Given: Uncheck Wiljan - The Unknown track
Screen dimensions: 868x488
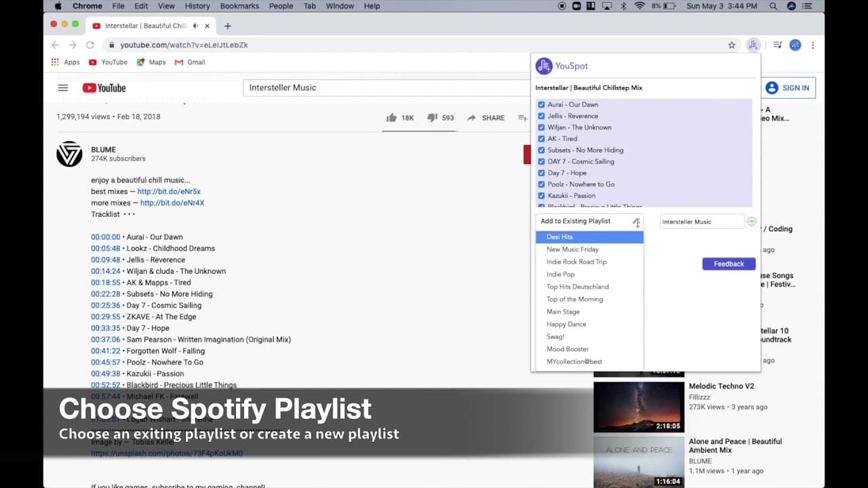Looking at the screenshot, I should click(x=541, y=127).
